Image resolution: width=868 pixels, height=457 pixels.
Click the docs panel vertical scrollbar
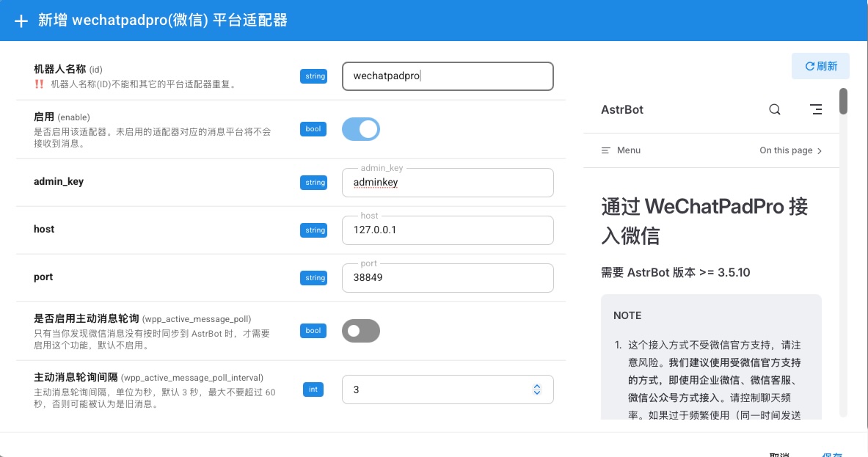tap(843, 101)
